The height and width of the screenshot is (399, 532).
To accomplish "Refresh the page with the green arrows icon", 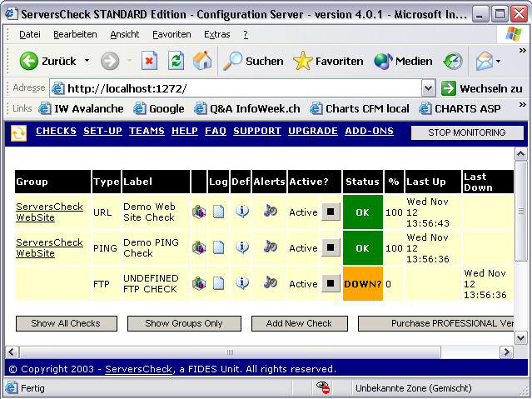I will (x=177, y=61).
